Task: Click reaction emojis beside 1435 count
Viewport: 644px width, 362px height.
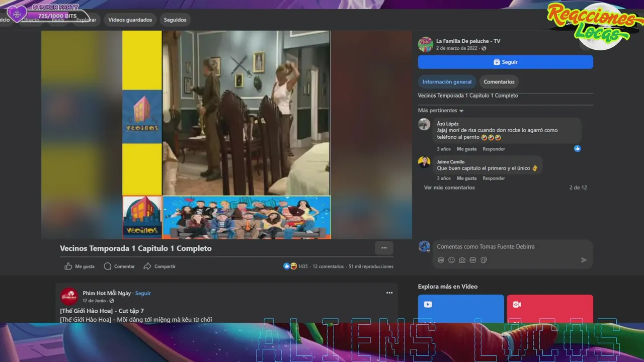Action: [x=290, y=266]
